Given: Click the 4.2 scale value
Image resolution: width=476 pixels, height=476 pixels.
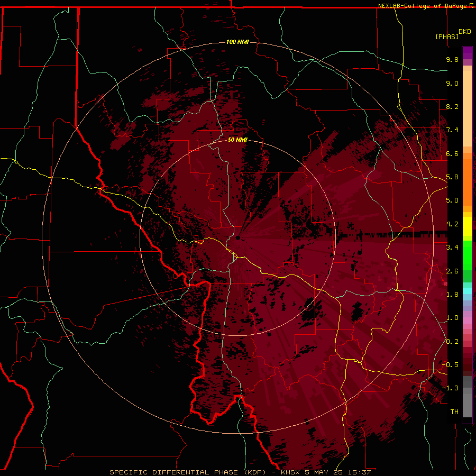Looking at the screenshot, I should click(452, 224).
